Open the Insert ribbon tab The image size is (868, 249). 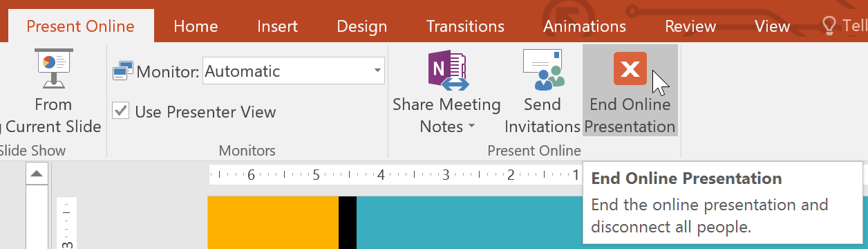pos(277,26)
